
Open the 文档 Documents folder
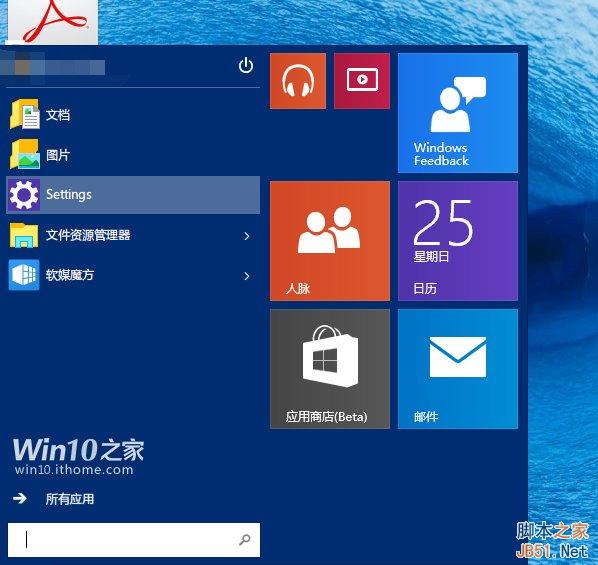[133, 114]
